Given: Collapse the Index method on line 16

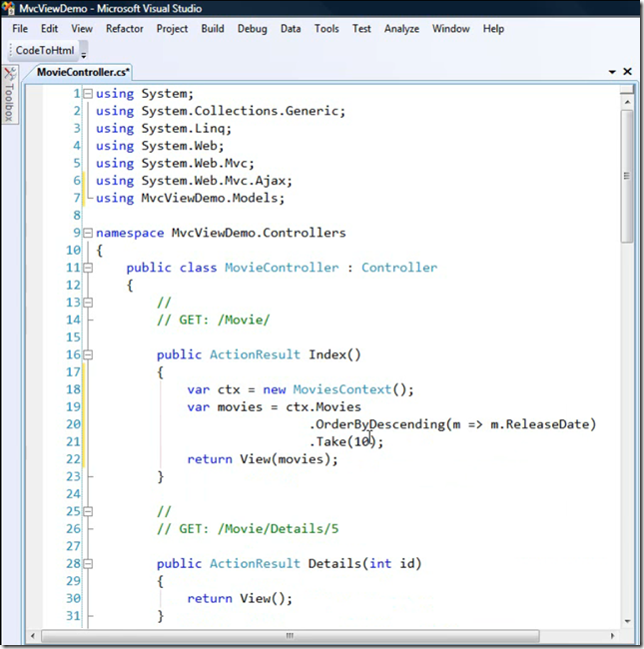Looking at the screenshot, I should click(88, 354).
